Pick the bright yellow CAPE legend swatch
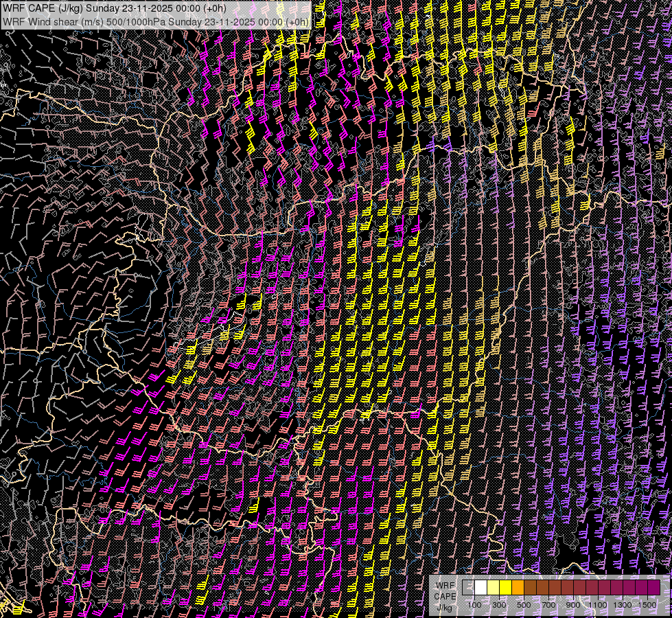 pyautogui.click(x=505, y=588)
